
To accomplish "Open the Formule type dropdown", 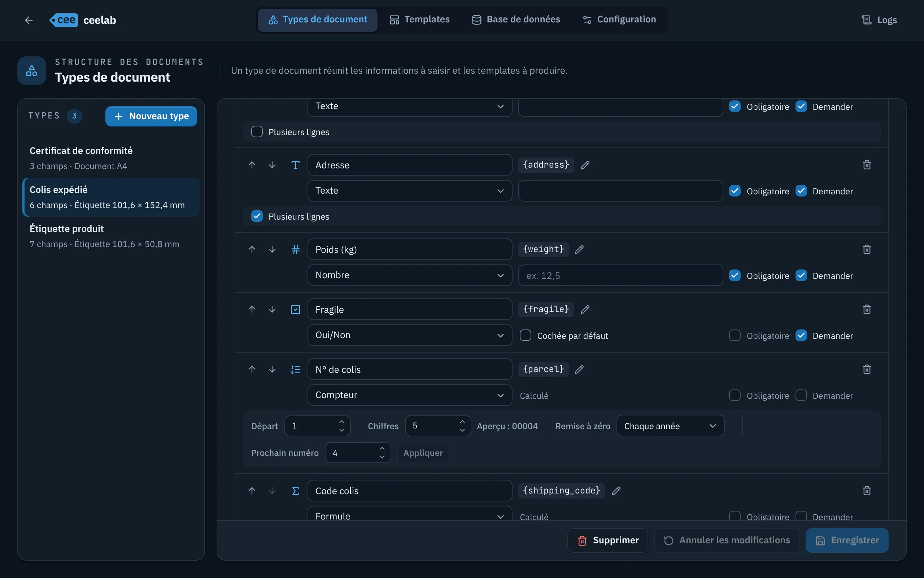I will pyautogui.click(x=410, y=513).
